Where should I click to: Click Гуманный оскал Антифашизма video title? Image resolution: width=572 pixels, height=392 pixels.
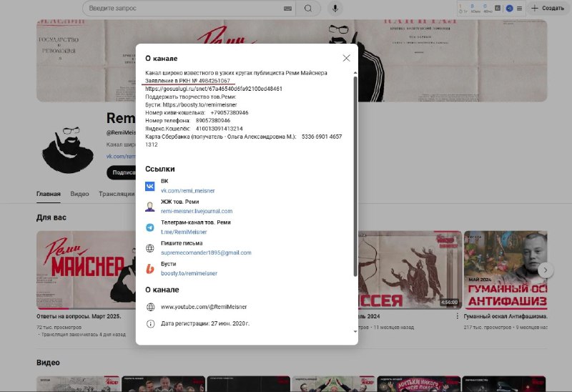tap(506, 316)
